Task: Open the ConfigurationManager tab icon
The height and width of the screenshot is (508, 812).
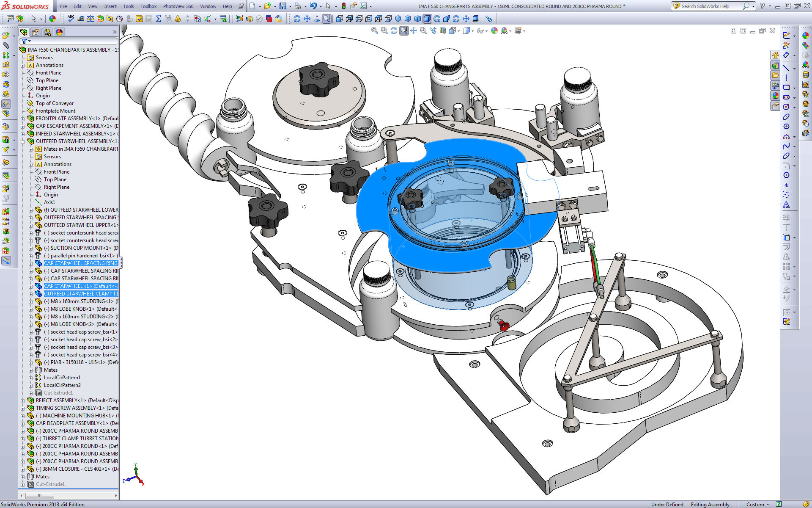Action: coord(47,32)
